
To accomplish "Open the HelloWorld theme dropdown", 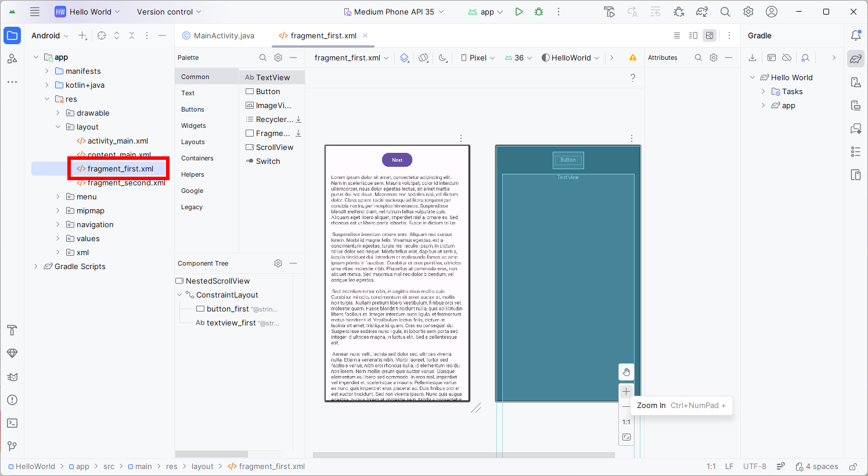I will [570, 58].
